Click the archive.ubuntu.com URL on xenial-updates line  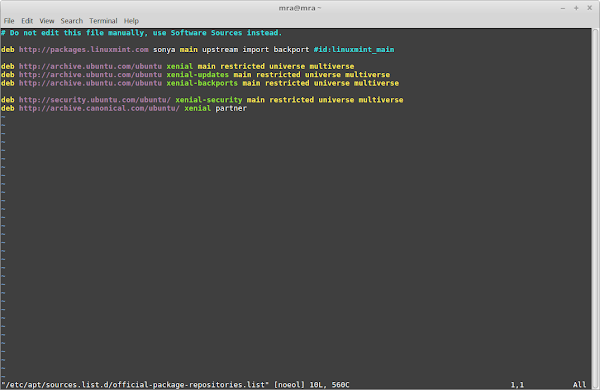(90, 75)
